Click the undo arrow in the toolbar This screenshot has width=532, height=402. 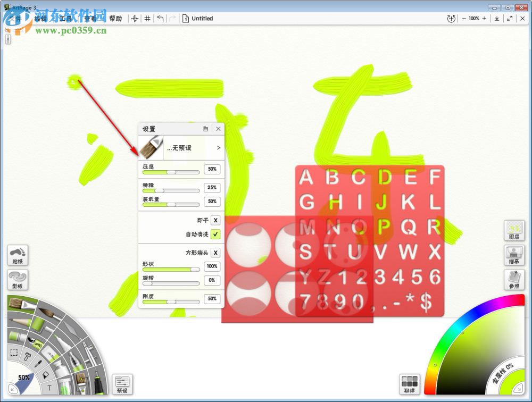[160, 18]
